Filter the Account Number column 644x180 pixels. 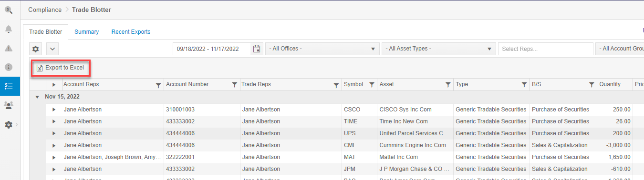pyautogui.click(x=234, y=85)
